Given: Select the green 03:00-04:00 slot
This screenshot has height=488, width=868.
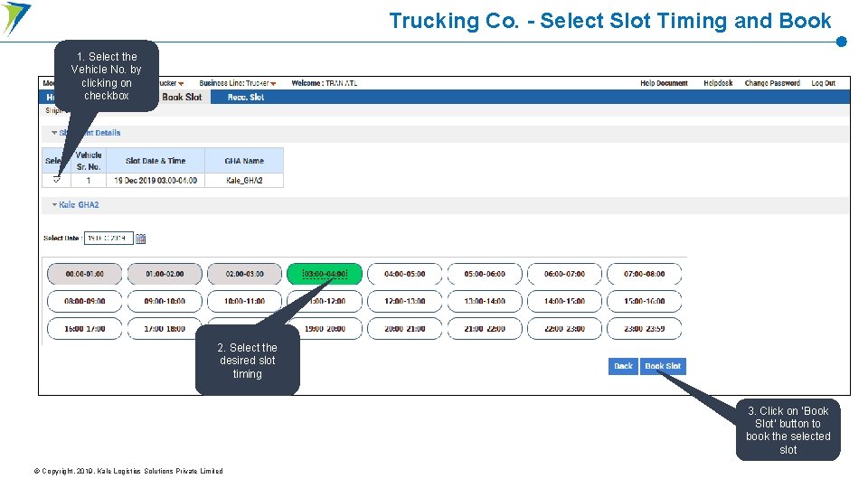Looking at the screenshot, I should coord(325,274).
